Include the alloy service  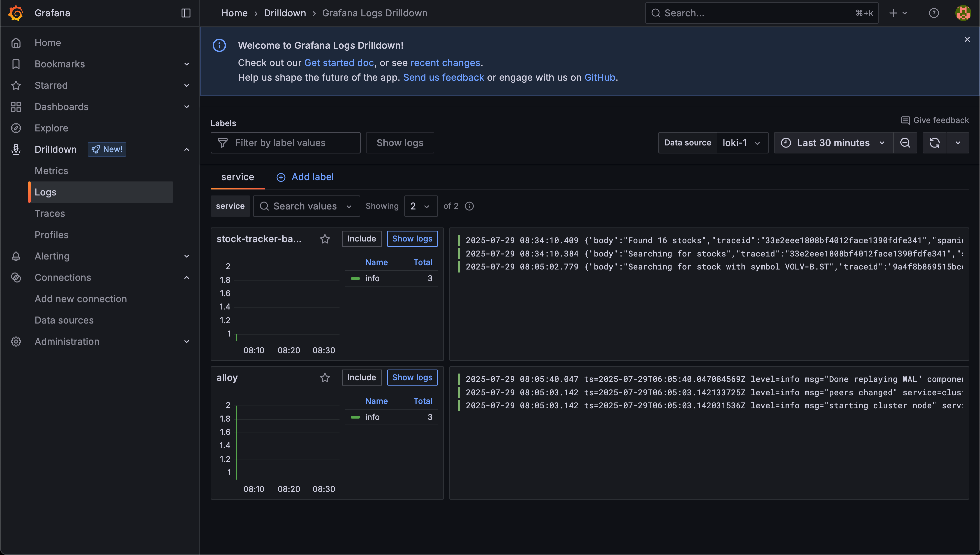(361, 377)
